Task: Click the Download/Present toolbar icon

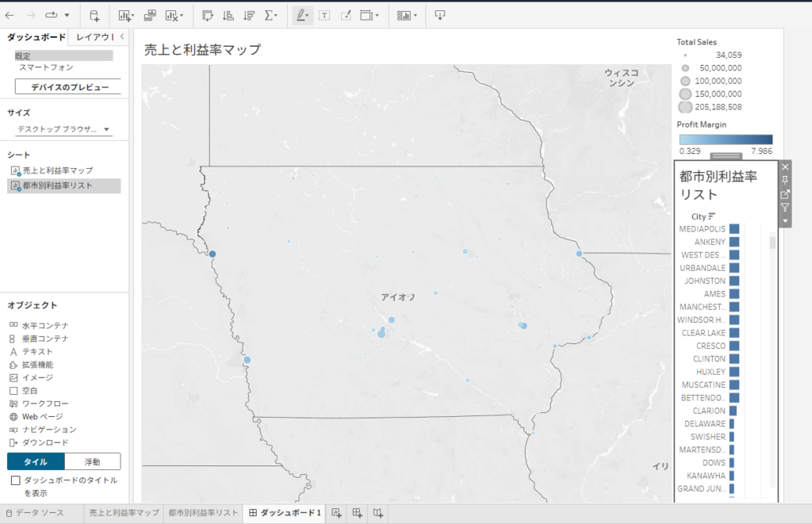Action: (440, 15)
